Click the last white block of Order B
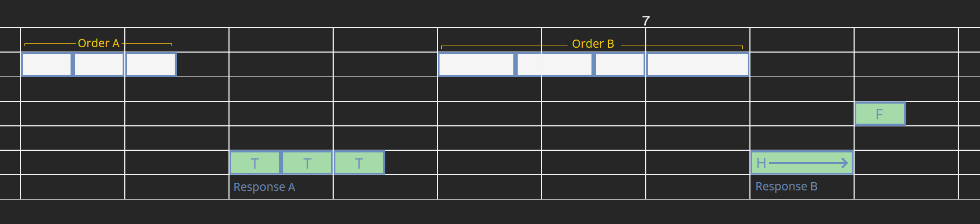The width and height of the screenshot is (980, 224). [697, 65]
